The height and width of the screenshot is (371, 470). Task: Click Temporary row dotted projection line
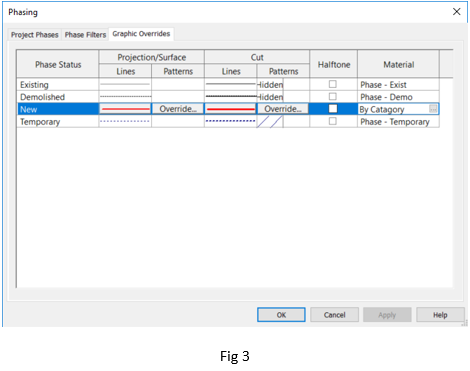coord(125,121)
